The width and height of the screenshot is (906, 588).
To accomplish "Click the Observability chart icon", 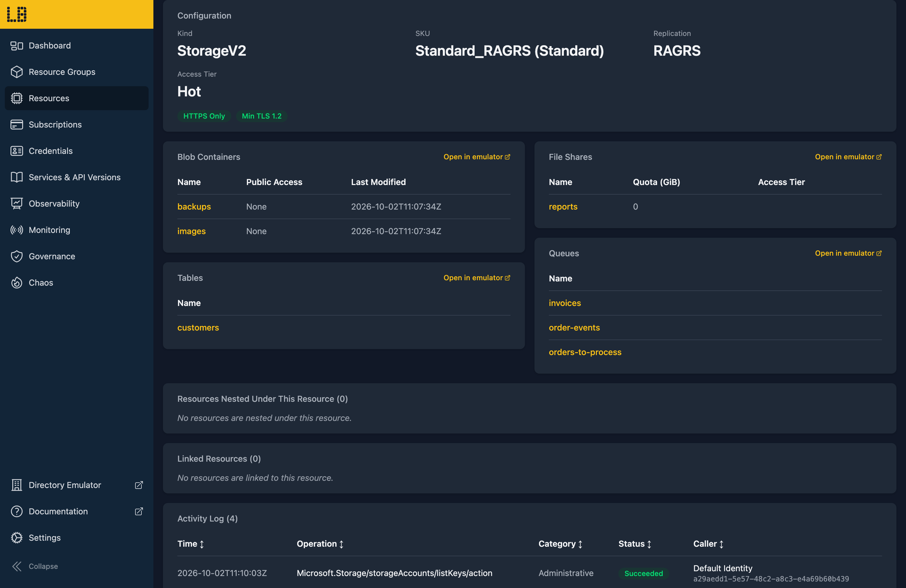I will (16, 204).
